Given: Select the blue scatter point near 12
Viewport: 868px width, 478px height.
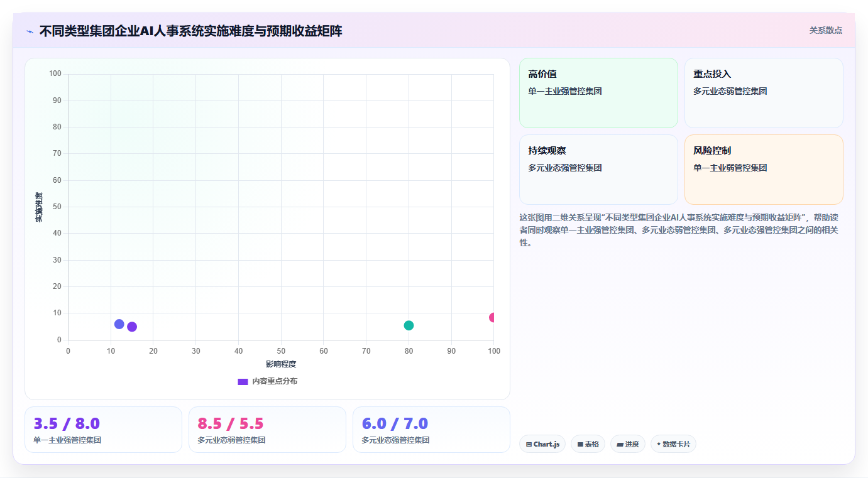Looking at the screenshot, I should 119,324.
